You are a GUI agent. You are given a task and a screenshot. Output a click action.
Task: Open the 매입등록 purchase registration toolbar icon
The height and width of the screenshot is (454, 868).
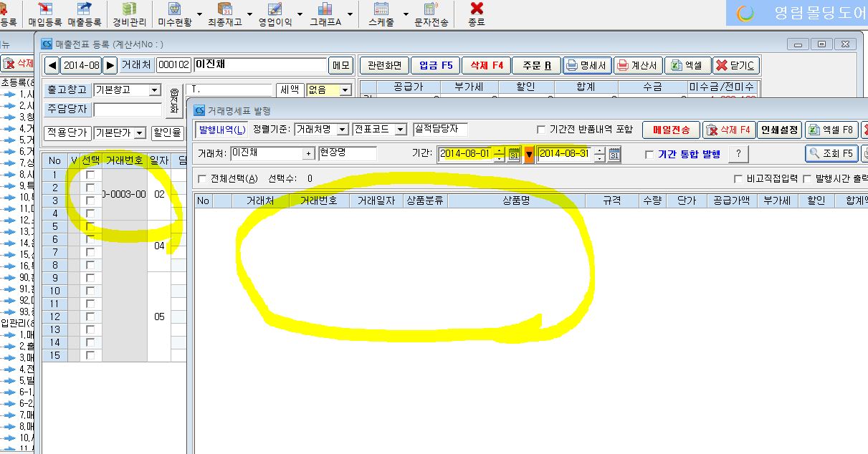pyautogui.click(x=45, y=14)
